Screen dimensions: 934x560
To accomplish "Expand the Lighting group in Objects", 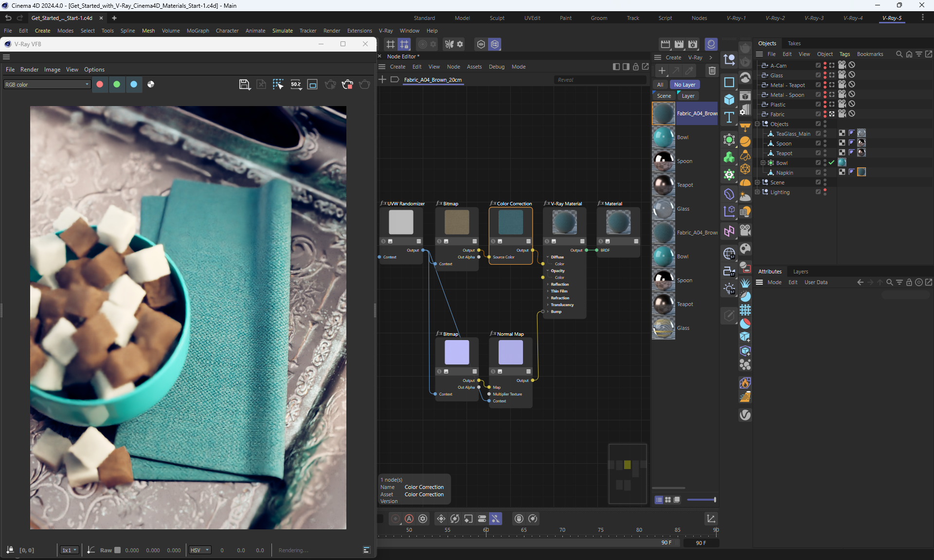I will click(x=757, y=192).
